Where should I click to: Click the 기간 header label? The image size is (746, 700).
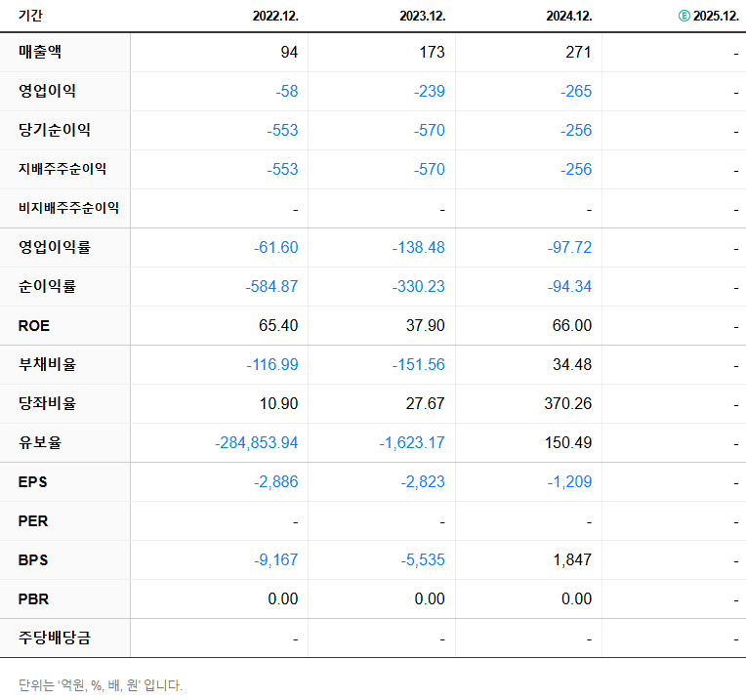[x=30, y=16]
